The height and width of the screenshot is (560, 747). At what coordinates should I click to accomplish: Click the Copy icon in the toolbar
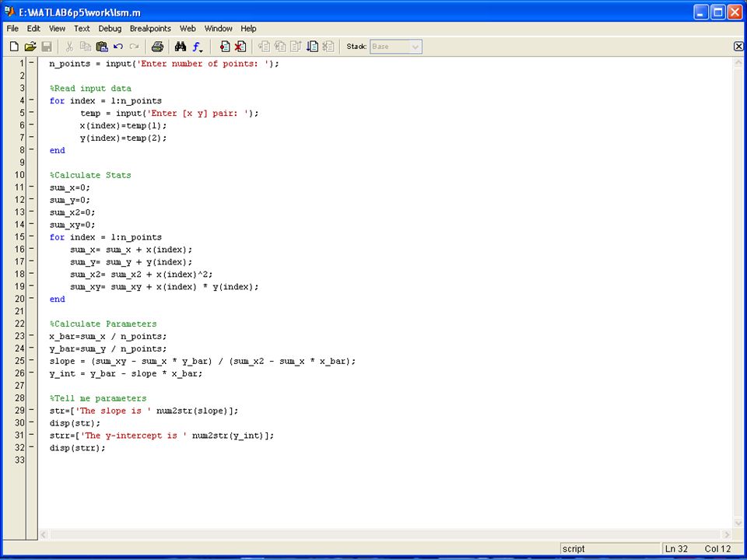(x=86, y=47)
